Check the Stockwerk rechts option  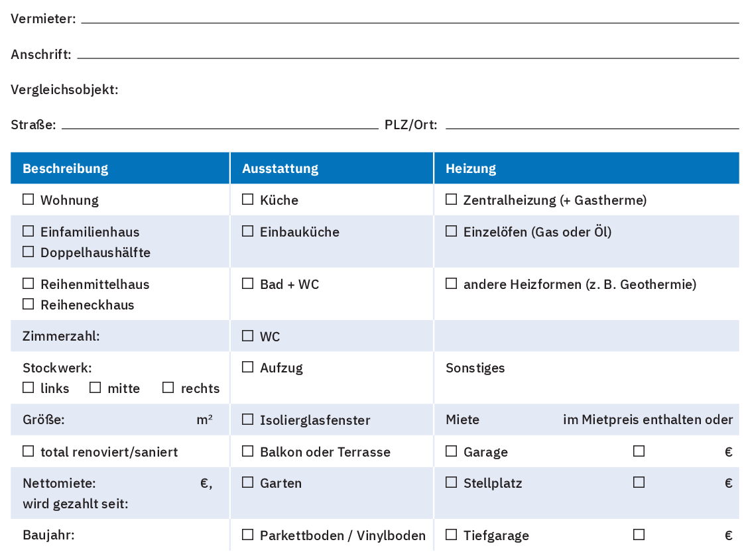tap(168, 388)
